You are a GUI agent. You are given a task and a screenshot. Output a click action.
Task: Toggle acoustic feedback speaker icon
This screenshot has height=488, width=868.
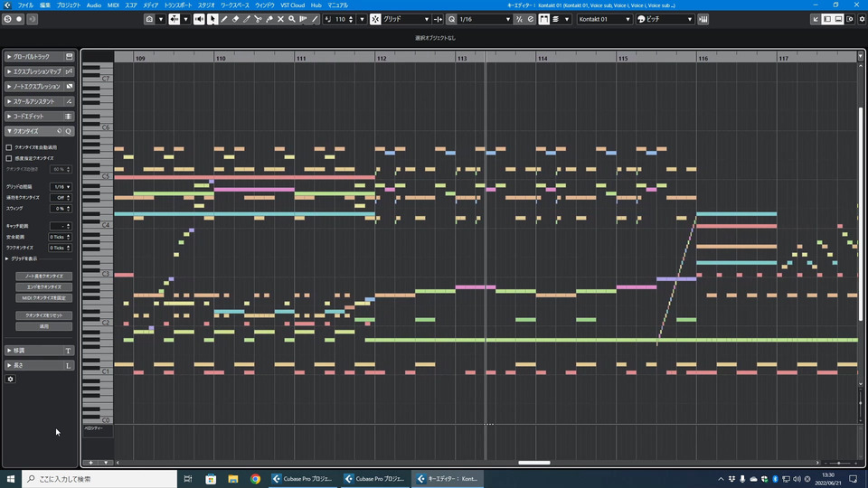pyautogui.click(x=201, y=19)
